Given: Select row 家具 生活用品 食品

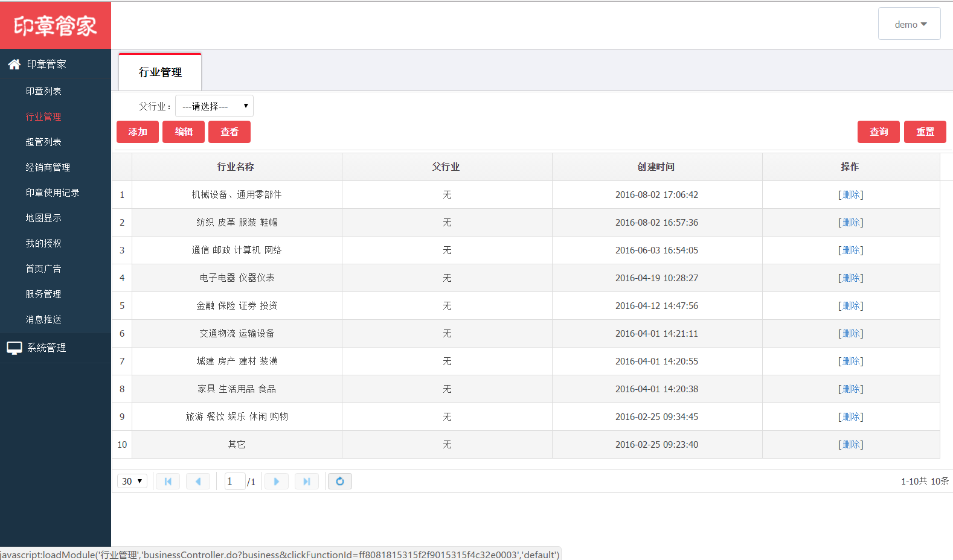Looking at the screenshot, I should [525, 389].
